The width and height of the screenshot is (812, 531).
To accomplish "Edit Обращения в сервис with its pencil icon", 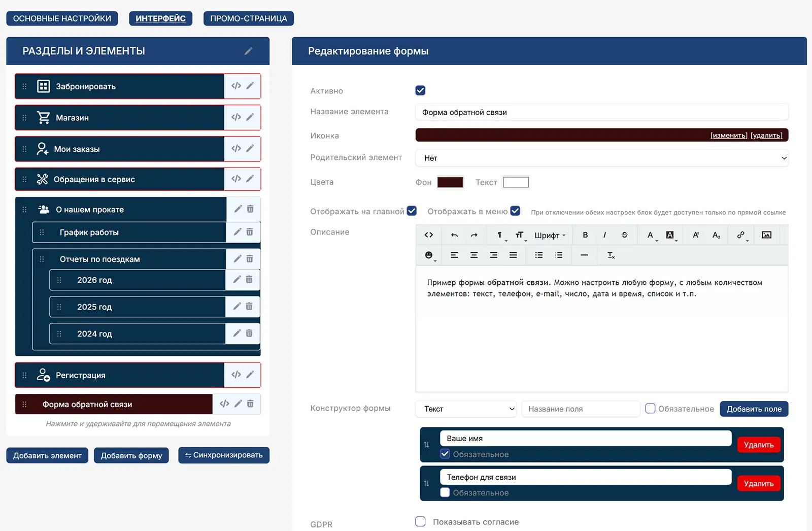I will click(250, 179).
